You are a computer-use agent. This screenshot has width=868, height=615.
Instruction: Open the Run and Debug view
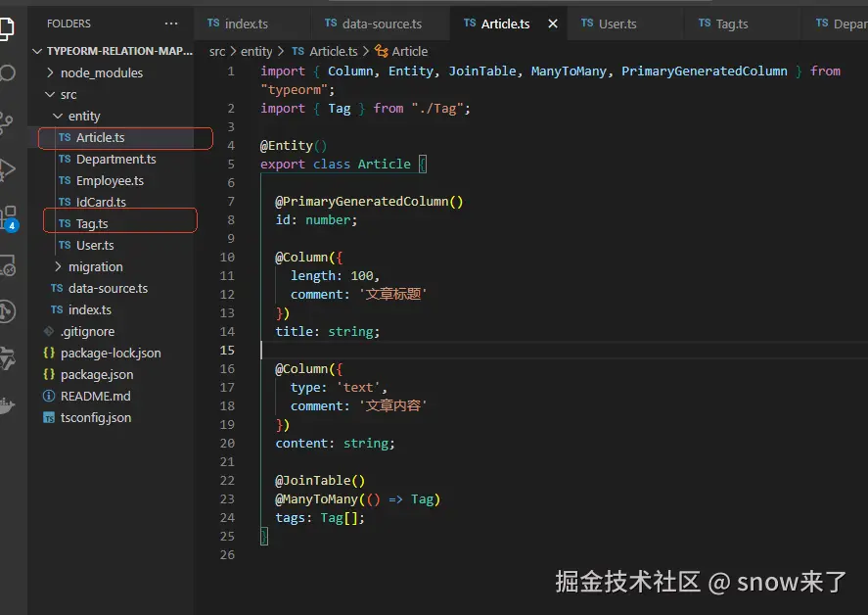pyautogui.click(x=7, y=169)
